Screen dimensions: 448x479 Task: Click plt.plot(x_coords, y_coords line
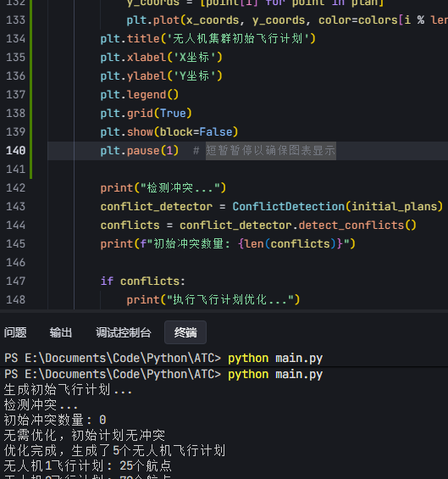287,20
